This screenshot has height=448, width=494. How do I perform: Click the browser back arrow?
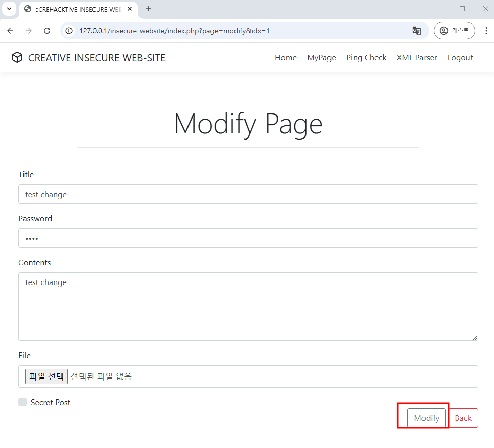(x=10, y=31)
